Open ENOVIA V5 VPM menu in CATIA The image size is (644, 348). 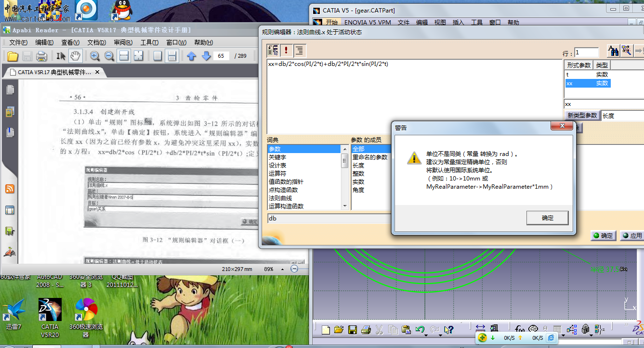click(x=368, y=22)
